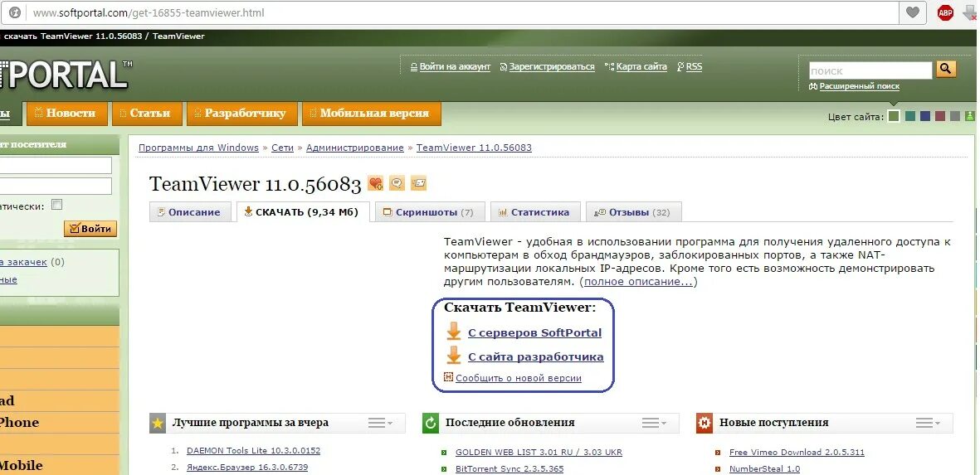The height and width of the screenshot is (475, 980).
Task: Select the gray site color swatch
Action: (x=954, y=116)
